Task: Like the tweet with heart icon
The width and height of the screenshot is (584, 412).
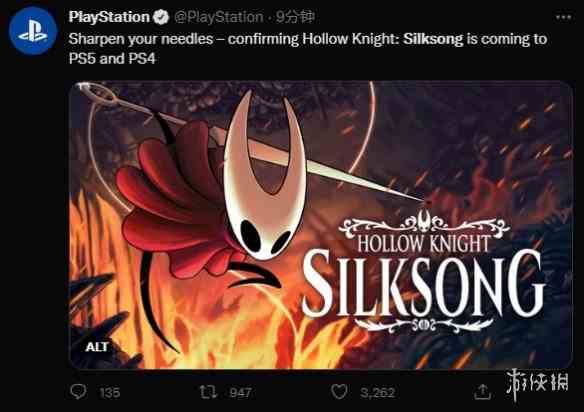Action: tap(339, 392)
